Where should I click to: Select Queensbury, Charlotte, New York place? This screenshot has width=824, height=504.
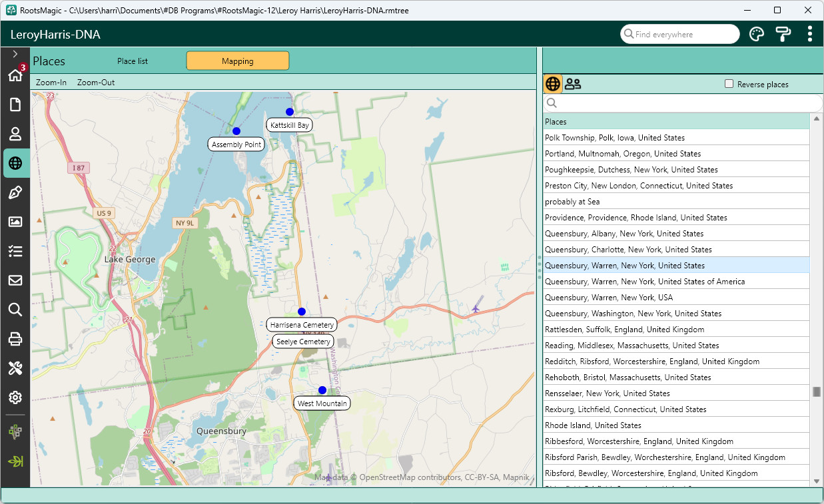(x=676, y=250)
